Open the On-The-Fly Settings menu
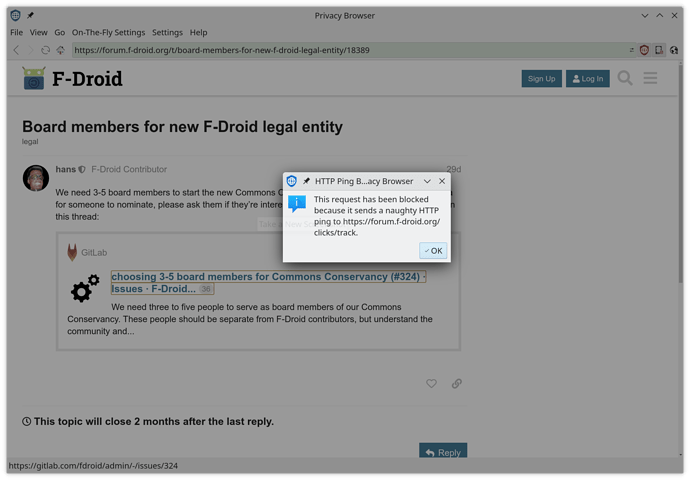The image size is (690, 480). pos(108,33)
